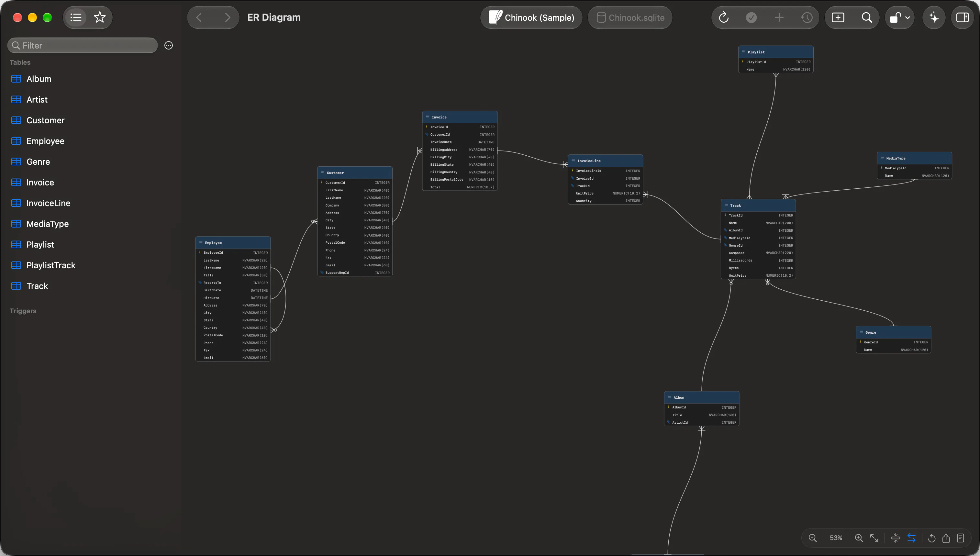Select the Album entity header in the diagram

pos(701,397)
